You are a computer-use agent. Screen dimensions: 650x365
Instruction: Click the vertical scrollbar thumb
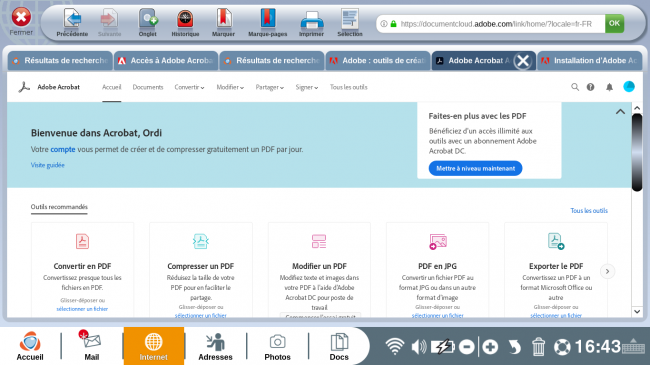coord(637,153)
